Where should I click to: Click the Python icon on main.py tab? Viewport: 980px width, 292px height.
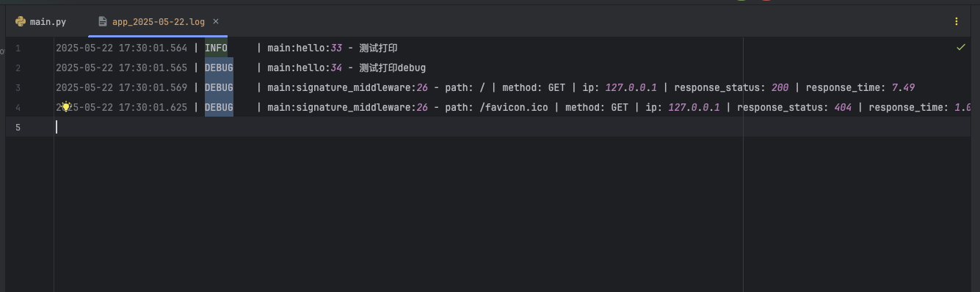pos(21,22)
